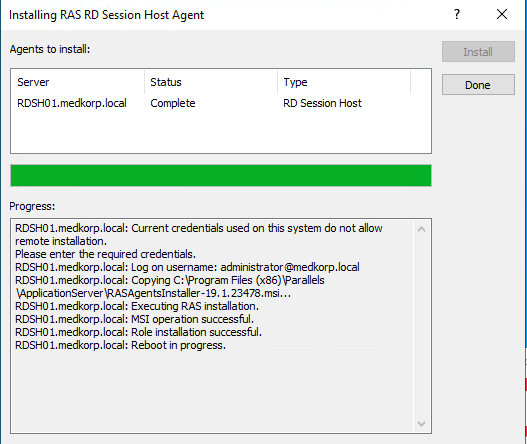Click the 'Role installation successful' log entry
The height and width of the screenshot is (444, 527).
(138, 332)
